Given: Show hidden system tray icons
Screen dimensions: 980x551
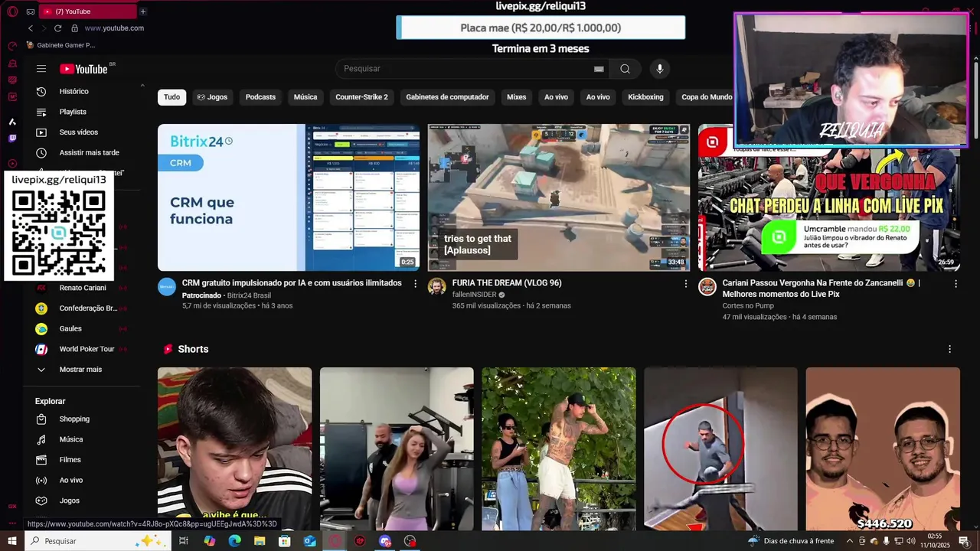Looking at the screenshot, I should tap(849, 541).
